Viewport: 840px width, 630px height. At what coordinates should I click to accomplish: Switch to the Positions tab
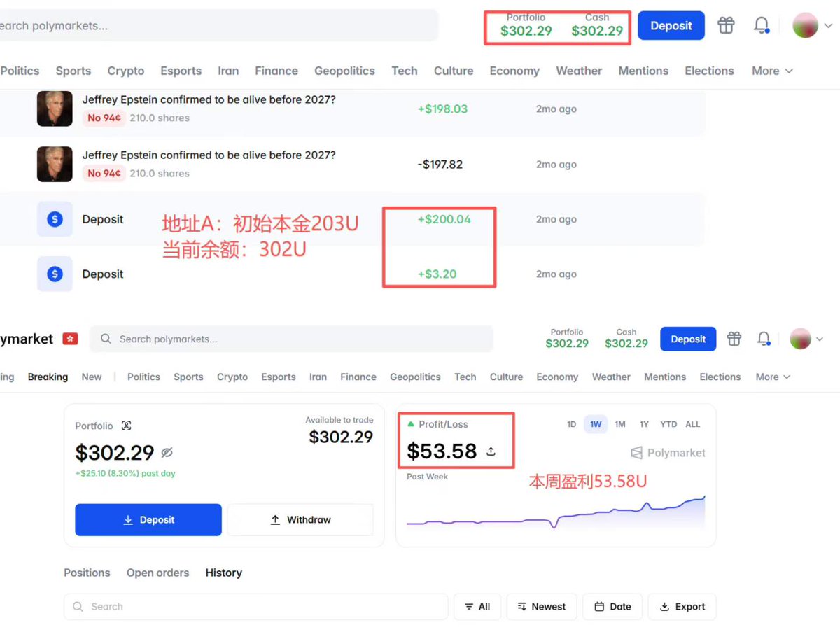[87, 573]
